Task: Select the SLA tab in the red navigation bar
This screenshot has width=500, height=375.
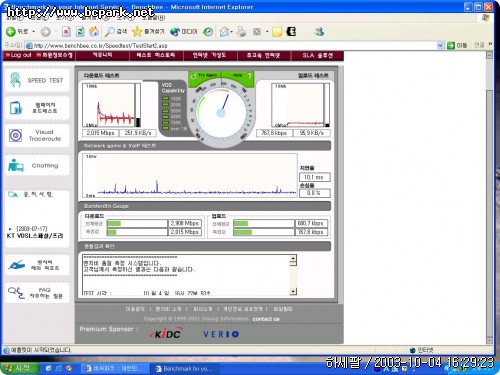Action: (x=318, y=55)
